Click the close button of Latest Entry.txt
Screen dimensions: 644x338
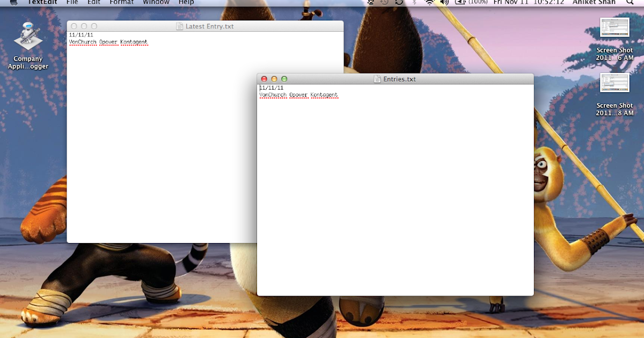(74, 26)
